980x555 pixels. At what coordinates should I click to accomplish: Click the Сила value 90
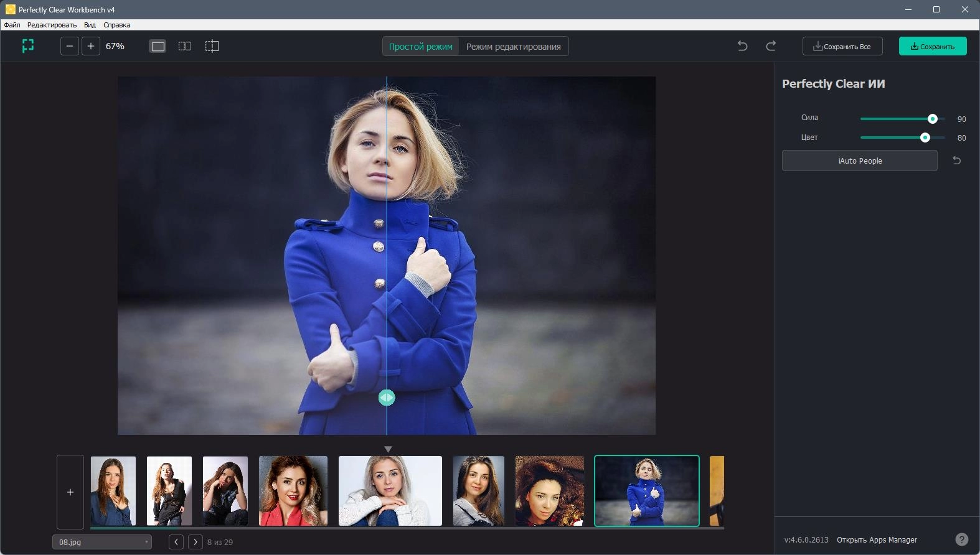[x=962, y=119]
